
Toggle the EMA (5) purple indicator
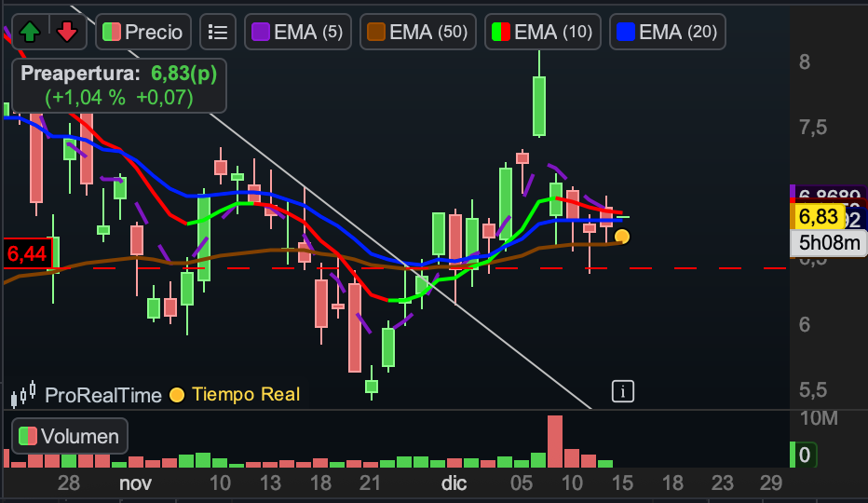pos(298,32)
